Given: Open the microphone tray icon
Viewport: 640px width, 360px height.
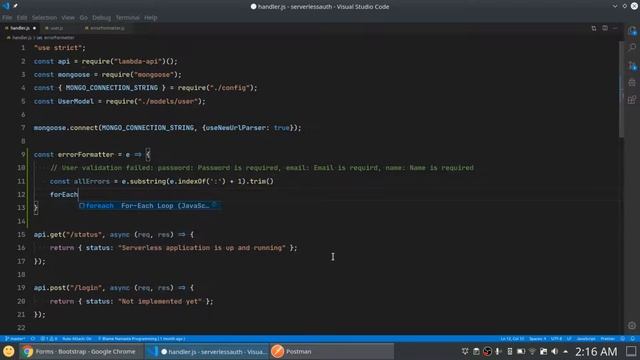Looking at the screenshot, I should pos(498,351).
